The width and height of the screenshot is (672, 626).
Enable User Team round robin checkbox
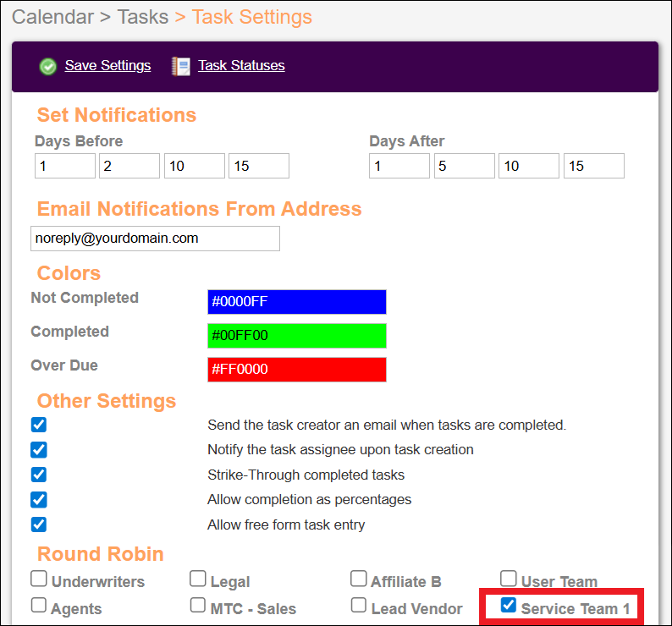click(x=509, y=579)
